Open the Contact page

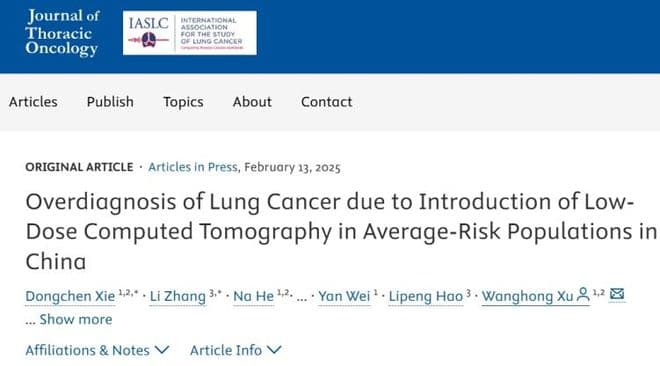tap(327, 102)
